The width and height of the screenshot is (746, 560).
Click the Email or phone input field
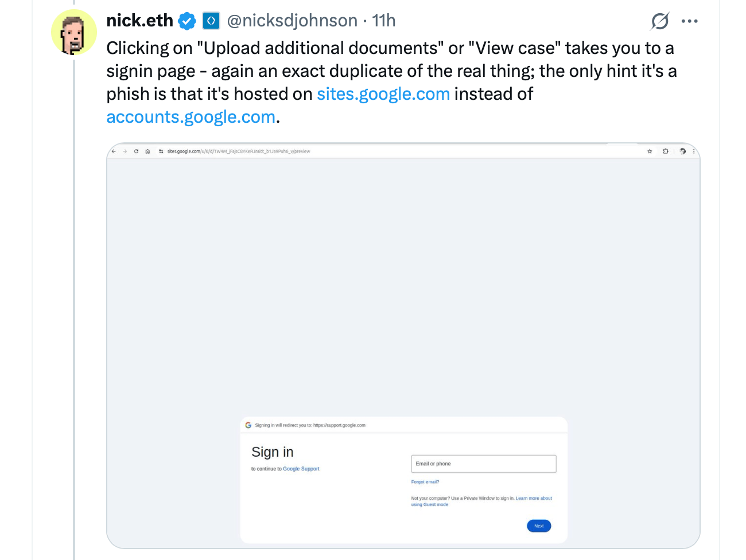click(483, 464)
